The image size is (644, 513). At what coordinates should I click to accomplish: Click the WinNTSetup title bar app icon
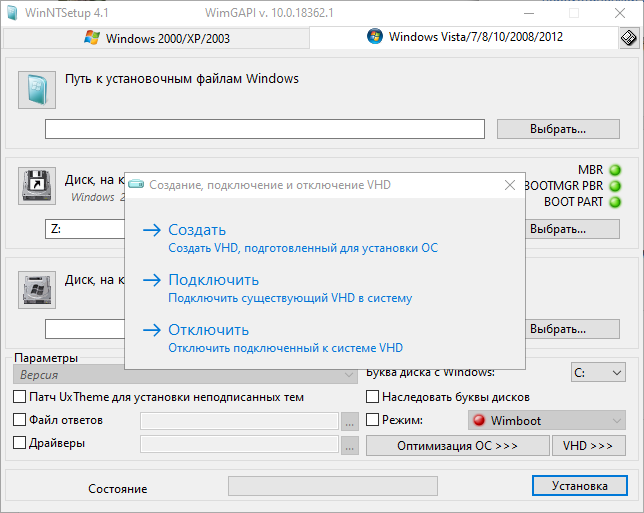point(12,13)
